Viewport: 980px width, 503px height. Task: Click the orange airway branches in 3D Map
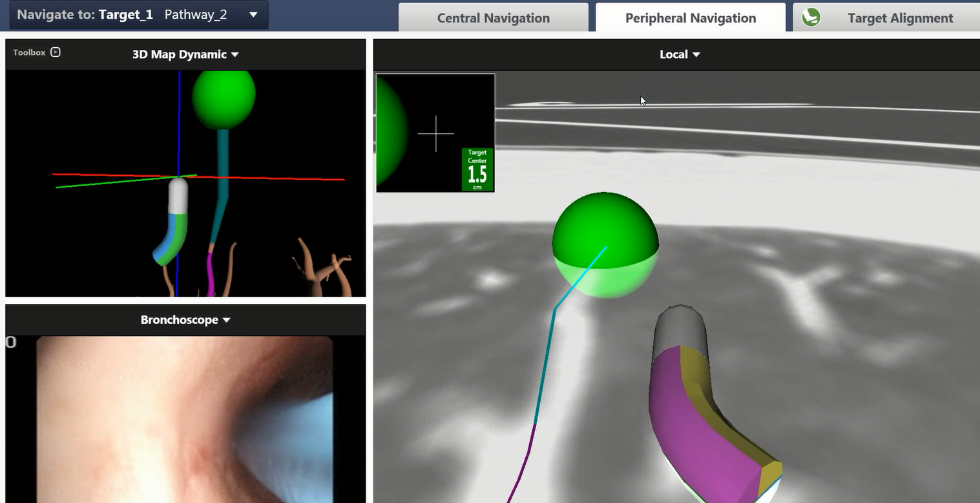[x=320, y=268]
